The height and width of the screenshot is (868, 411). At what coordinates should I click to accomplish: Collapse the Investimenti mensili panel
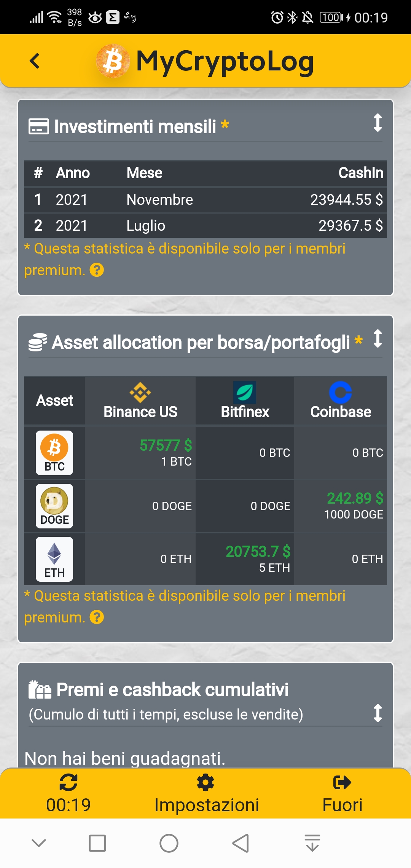pyautogui.click(x=378, y=123)
